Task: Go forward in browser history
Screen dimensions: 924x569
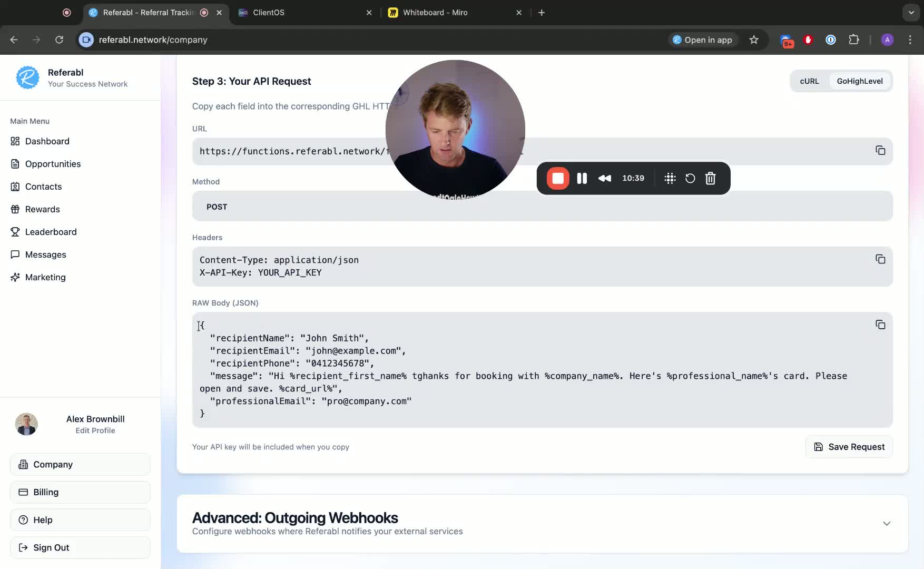Action: click(x=36, y=40)
